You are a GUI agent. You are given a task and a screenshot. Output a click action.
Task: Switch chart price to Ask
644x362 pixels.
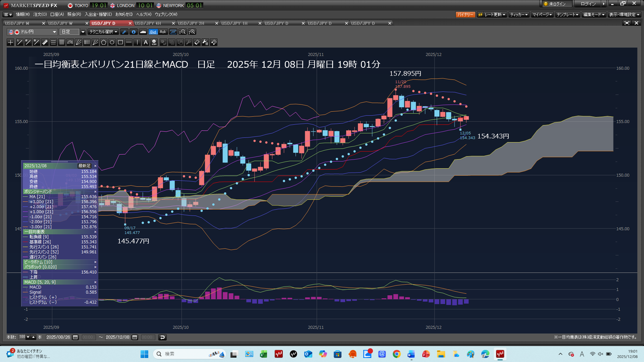[x=163, y=32]
